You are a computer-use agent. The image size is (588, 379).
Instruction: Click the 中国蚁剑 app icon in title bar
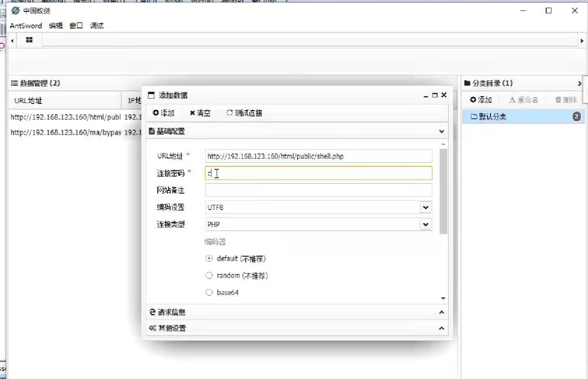click(x=15, y=11)
